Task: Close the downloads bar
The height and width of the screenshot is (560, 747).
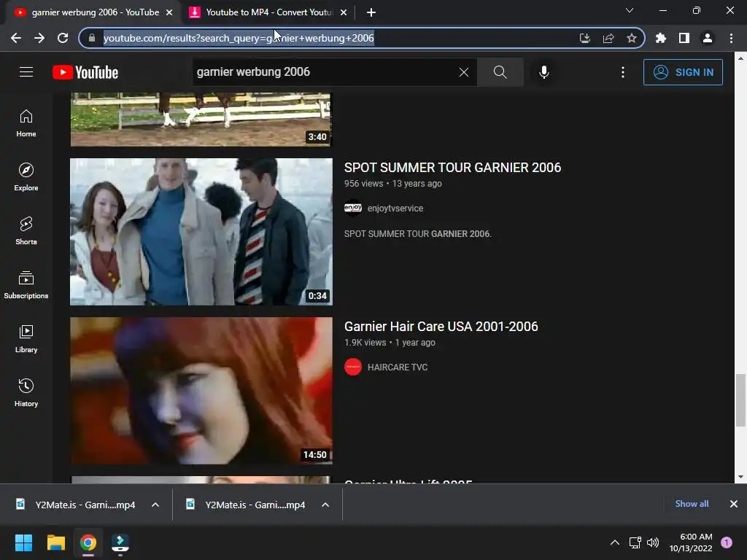Action: (x=734, y=504)
